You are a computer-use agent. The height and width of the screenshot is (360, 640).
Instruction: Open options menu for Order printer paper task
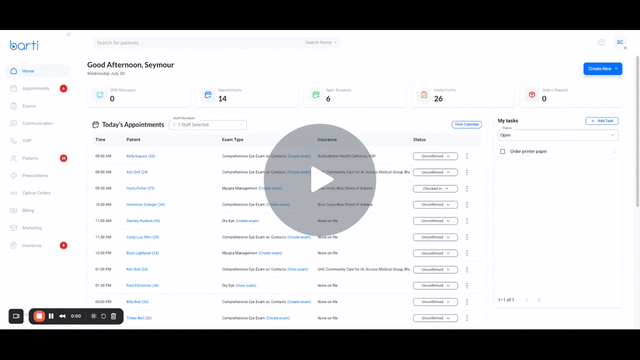(614, 151)
